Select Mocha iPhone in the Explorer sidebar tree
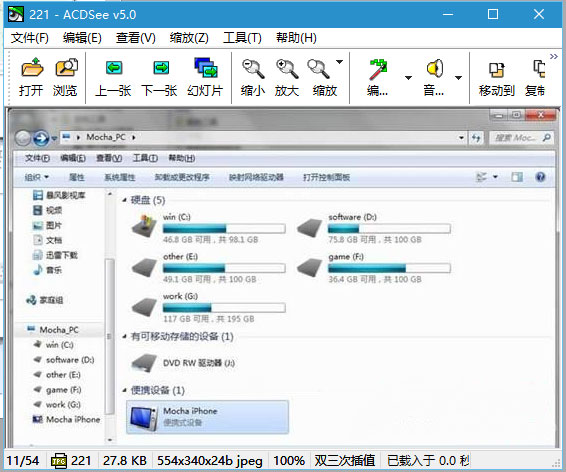The width and height of the screenshot is (566, 472). point(66,420)
